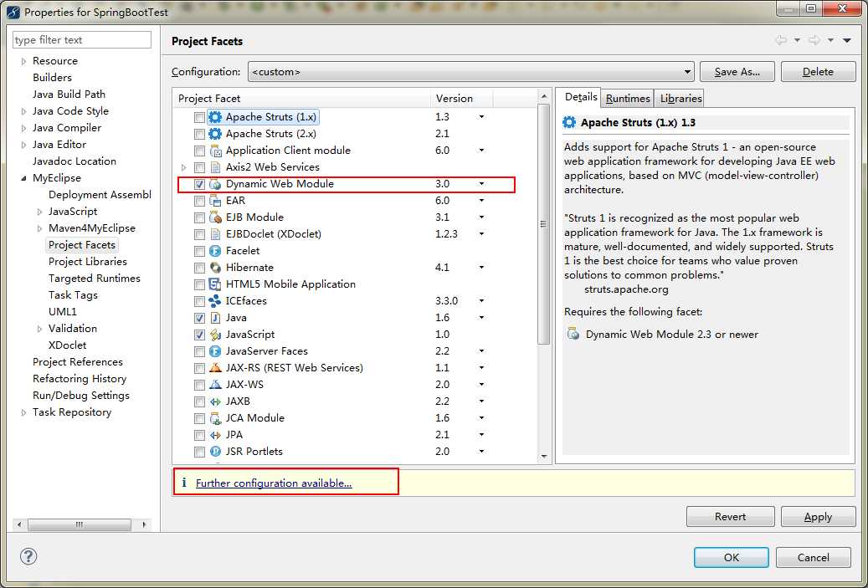Enable the Apache Struts (1.x) checkbox
The image size is (868, 588).
click(199, 117)
